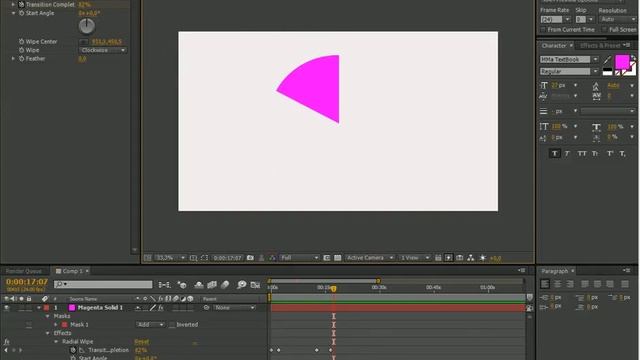Switch to the Render Queue tab
Image resolution: width=640 pixels, height=360 pixels.
pyautogui.click(x=24, y=271)
